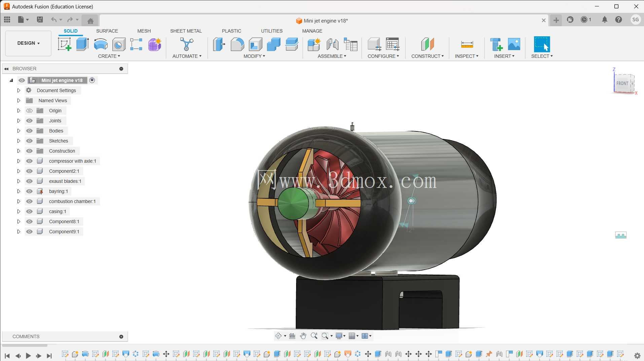Image resolution: width=644 pixels, height=361 pixels.
Task: Open the SHEET METAL tab
Action: coord(186,31)
